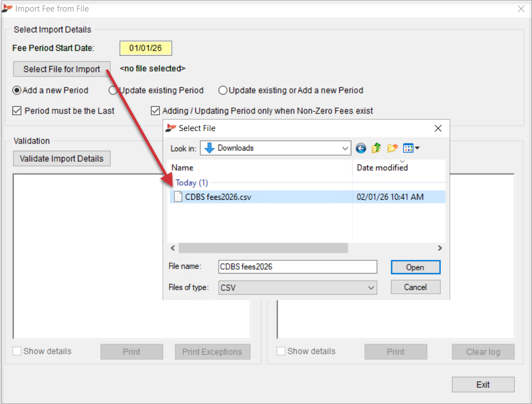Click the left scroll arrow in file list

173,248
